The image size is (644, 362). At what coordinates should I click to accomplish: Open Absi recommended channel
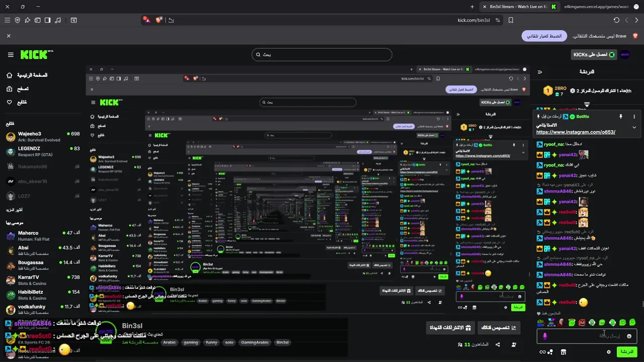tap(43, 250)
